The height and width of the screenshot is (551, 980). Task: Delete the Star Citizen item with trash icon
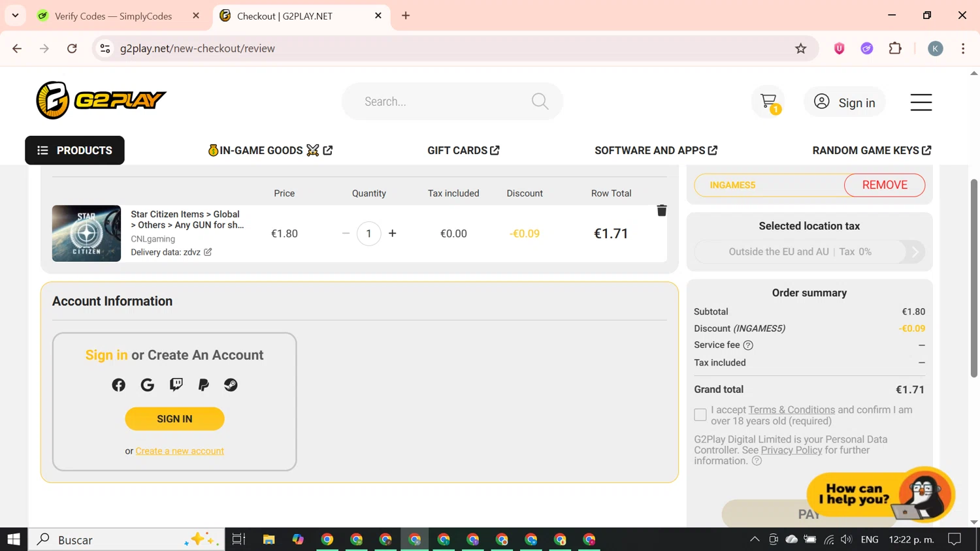tap(662, 210)
